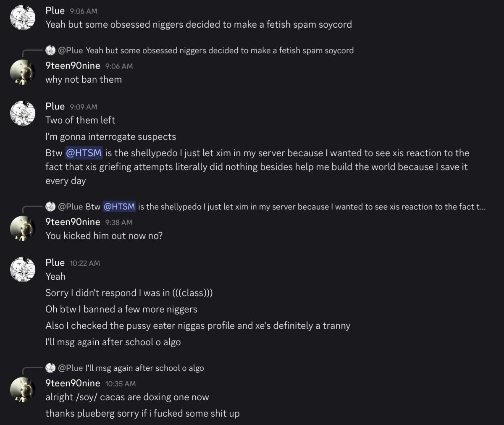
Task: Click the 9teen90nine username at 9:38 AM
Action: [73, 222]
